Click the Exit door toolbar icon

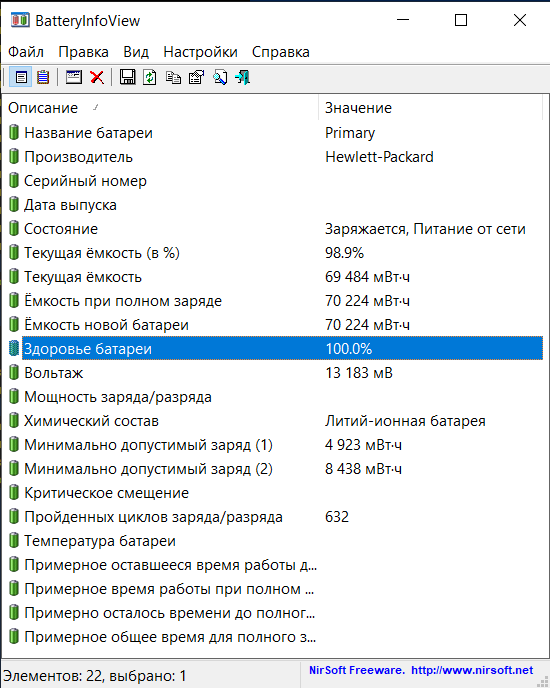point(243,78)
